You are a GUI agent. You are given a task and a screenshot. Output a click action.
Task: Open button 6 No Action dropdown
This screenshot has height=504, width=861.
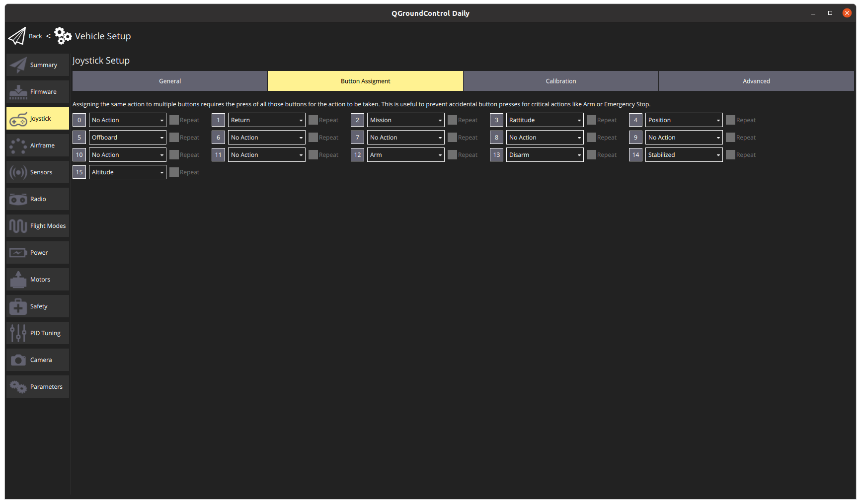click(x=267, y=138)
